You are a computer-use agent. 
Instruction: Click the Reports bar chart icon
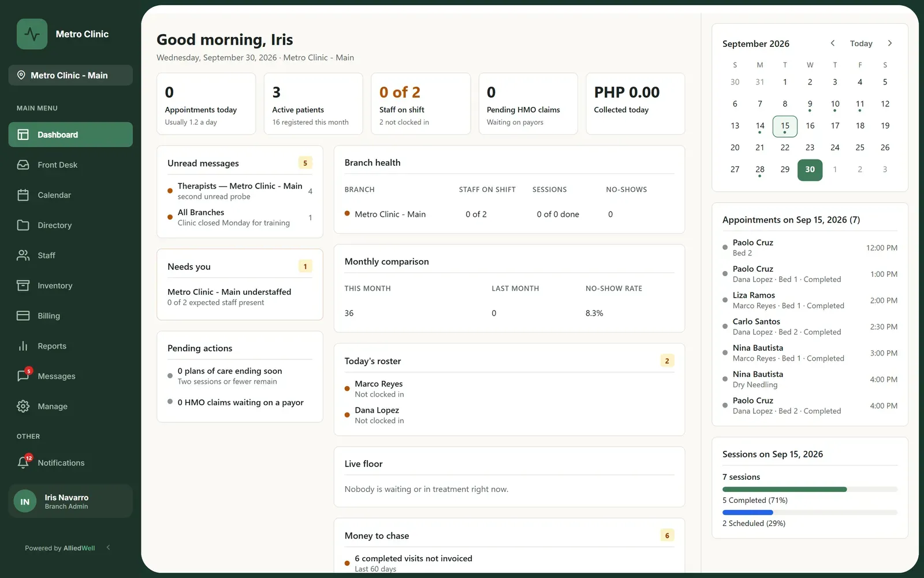click(x=23, y=346)
